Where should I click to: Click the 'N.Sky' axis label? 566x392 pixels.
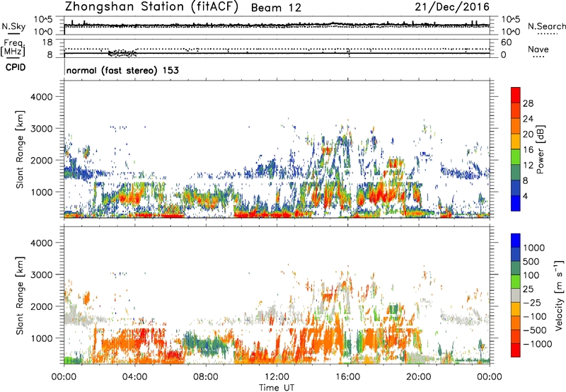(13, 26)
